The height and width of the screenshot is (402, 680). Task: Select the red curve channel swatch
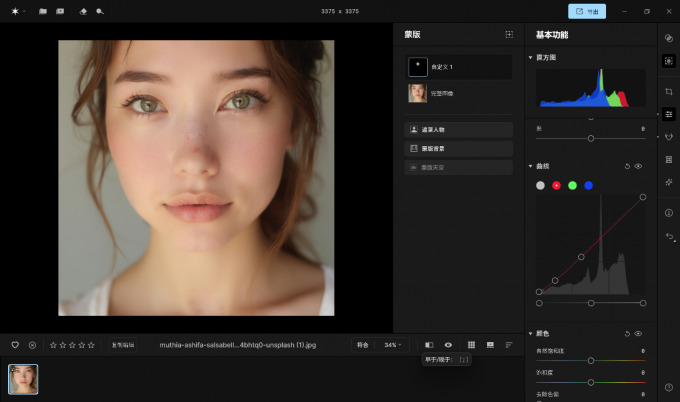pos(556,185)
